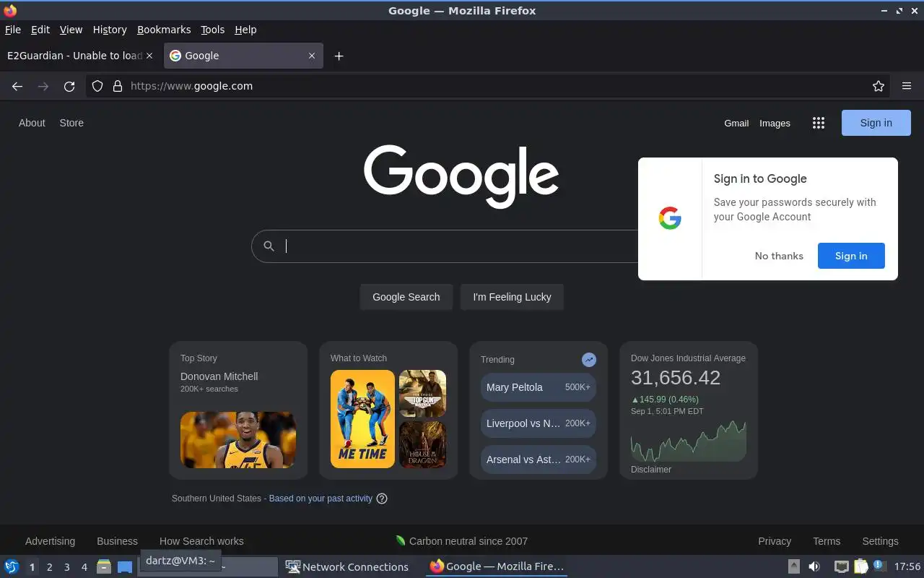This screenshot has height=578, width=924.
Task: Switch to virtual desktop 4
Action: [x=84, y=567]
